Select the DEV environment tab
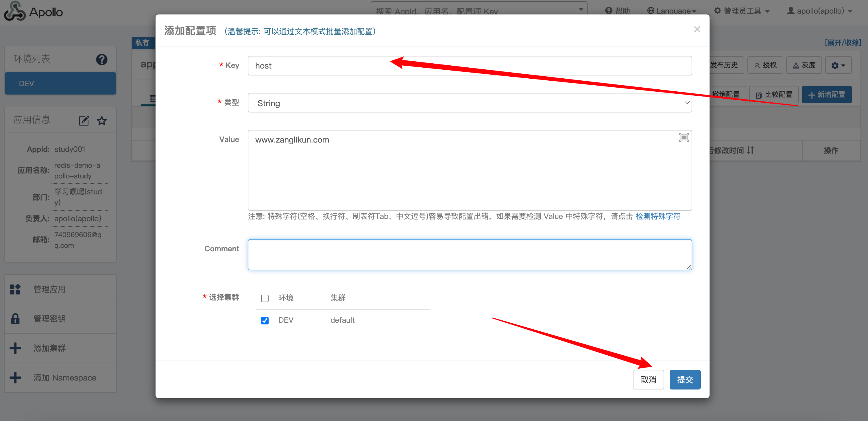The width and height of the screenshot is (868, 421). coord(60,83)
